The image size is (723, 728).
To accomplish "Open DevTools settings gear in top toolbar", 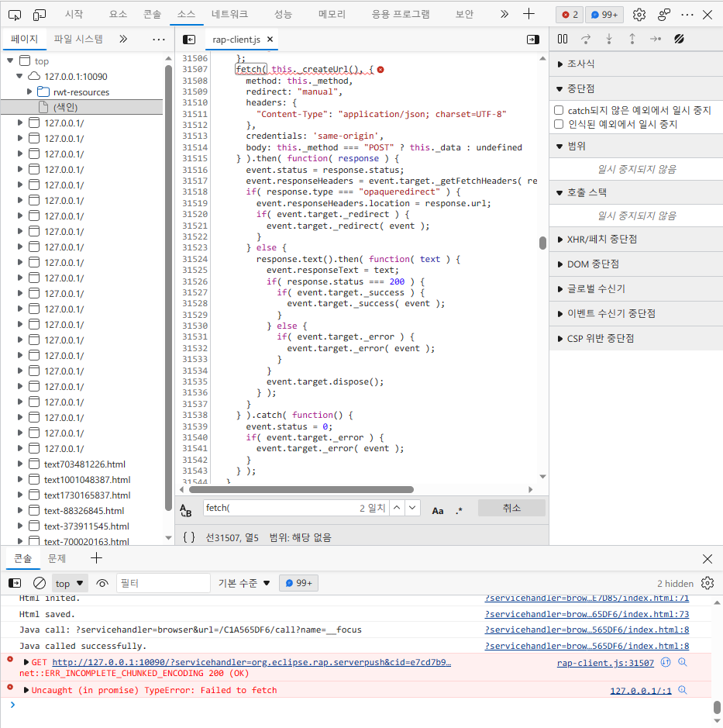I will click(x=639, y=15).
